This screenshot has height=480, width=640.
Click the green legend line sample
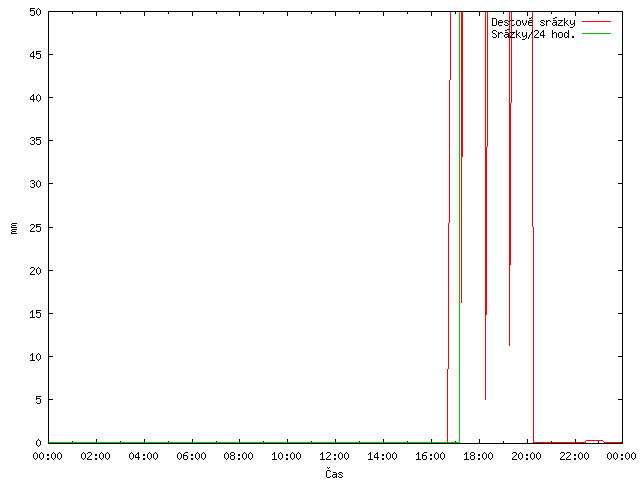click(596, 33)
